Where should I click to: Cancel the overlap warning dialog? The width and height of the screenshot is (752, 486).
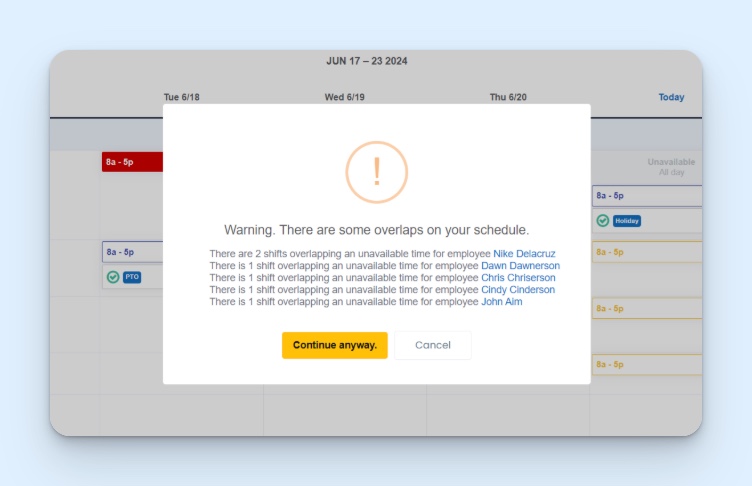pos(432,345)
